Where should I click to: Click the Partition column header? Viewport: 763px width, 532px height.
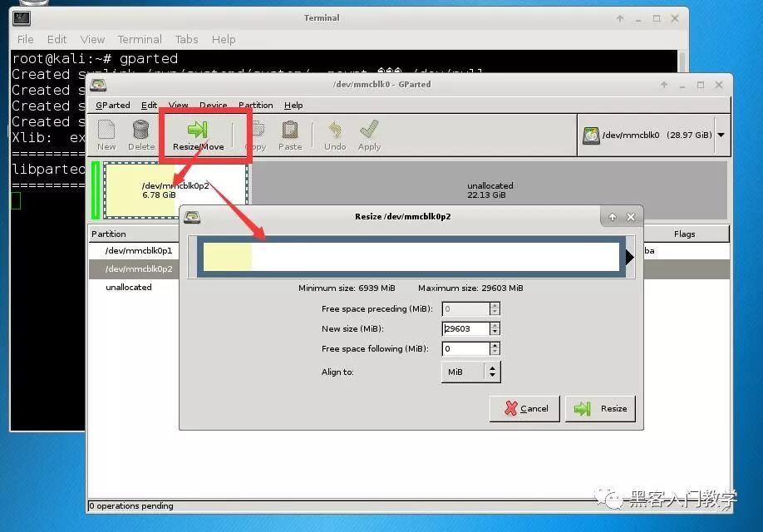tap(133, 234)
